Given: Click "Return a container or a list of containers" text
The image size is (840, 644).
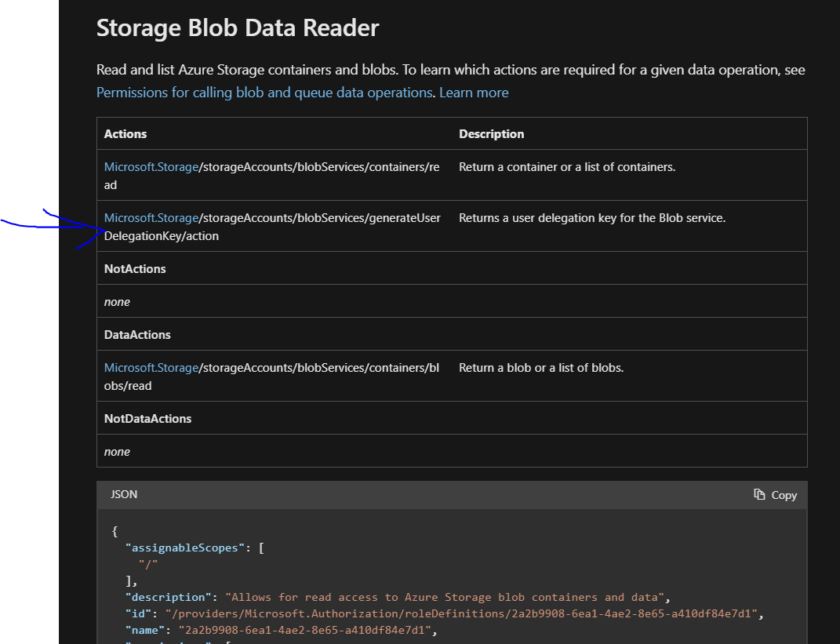Looking at the screenshot, I should pyautogui.click(x=567, y=167).
